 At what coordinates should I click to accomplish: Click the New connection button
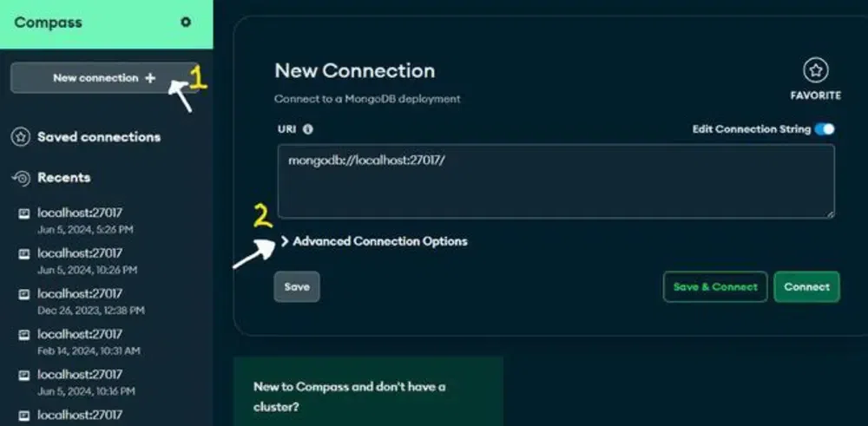pos(105,77)
